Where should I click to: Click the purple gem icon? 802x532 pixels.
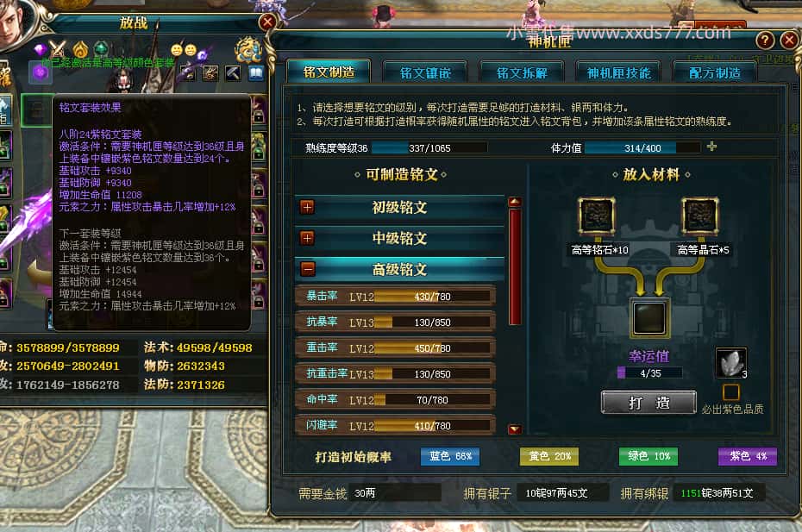40,50
